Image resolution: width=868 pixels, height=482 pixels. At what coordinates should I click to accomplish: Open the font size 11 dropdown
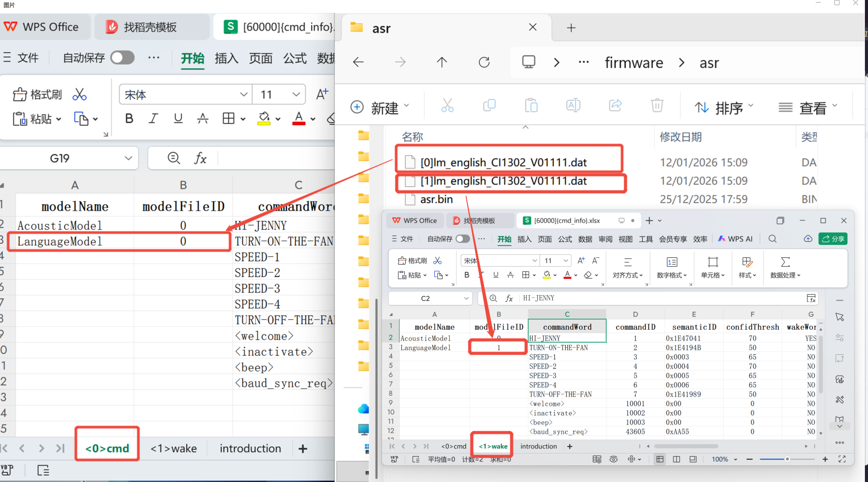pos(296,95)
